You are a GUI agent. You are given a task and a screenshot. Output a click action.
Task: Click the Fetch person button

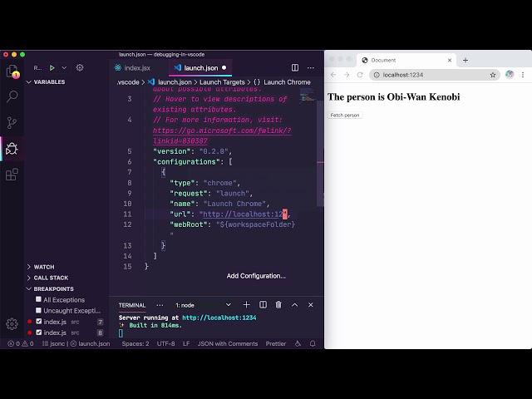[x=345, y=116]
